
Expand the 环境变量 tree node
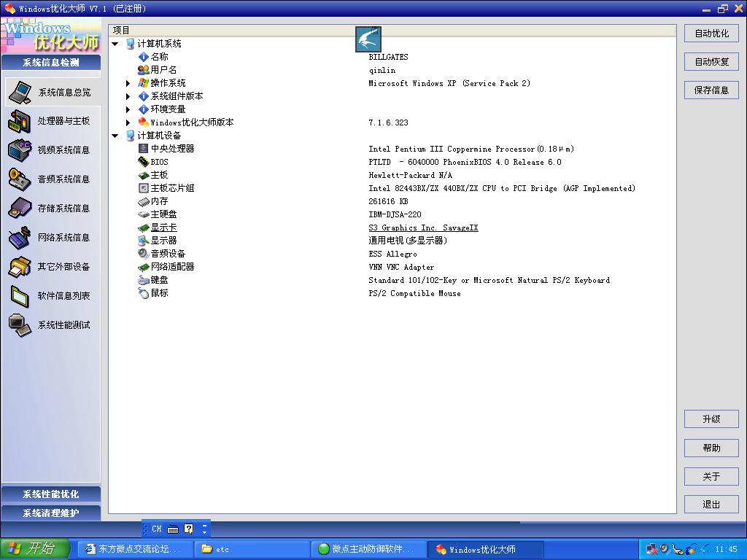click(x=128, y=109)
